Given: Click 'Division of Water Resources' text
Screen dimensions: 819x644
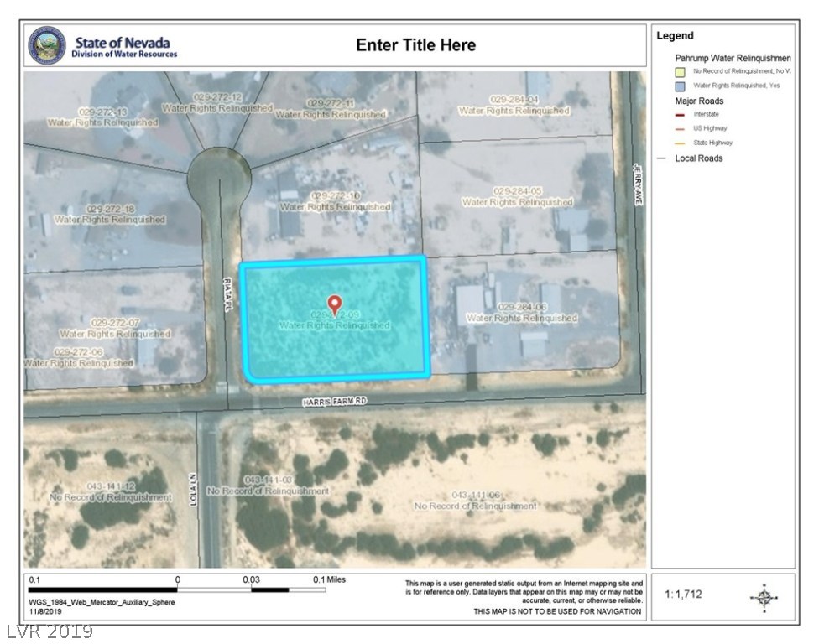Looking at the screenshot, I should [124, 55].
